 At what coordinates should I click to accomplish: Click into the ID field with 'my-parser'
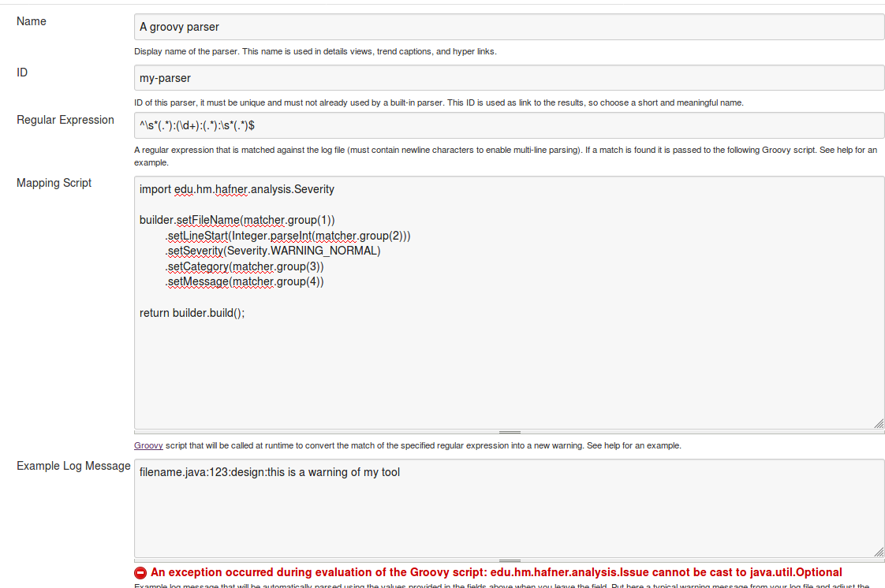509,78
